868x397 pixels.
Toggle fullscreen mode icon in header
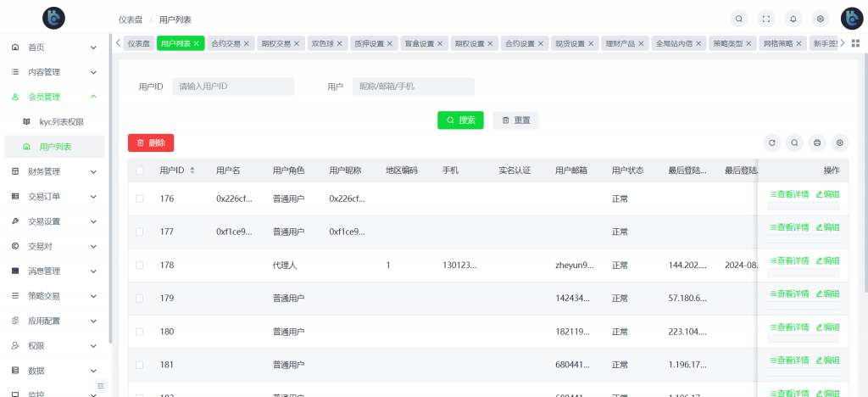tap(766, 18)
